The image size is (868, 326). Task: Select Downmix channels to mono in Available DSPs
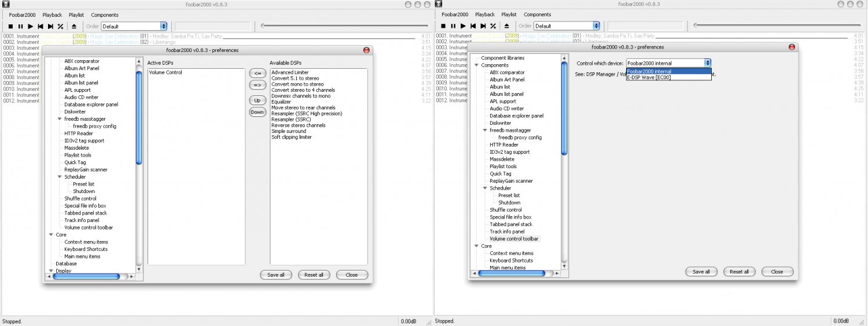click(301, 96)
